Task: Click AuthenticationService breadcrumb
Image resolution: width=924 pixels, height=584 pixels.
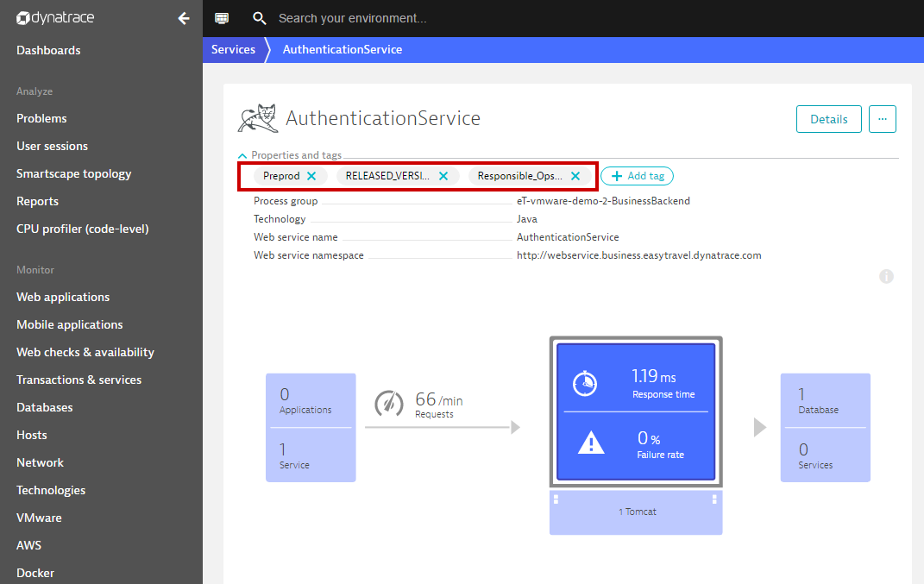Action: (x=343, y=49)
